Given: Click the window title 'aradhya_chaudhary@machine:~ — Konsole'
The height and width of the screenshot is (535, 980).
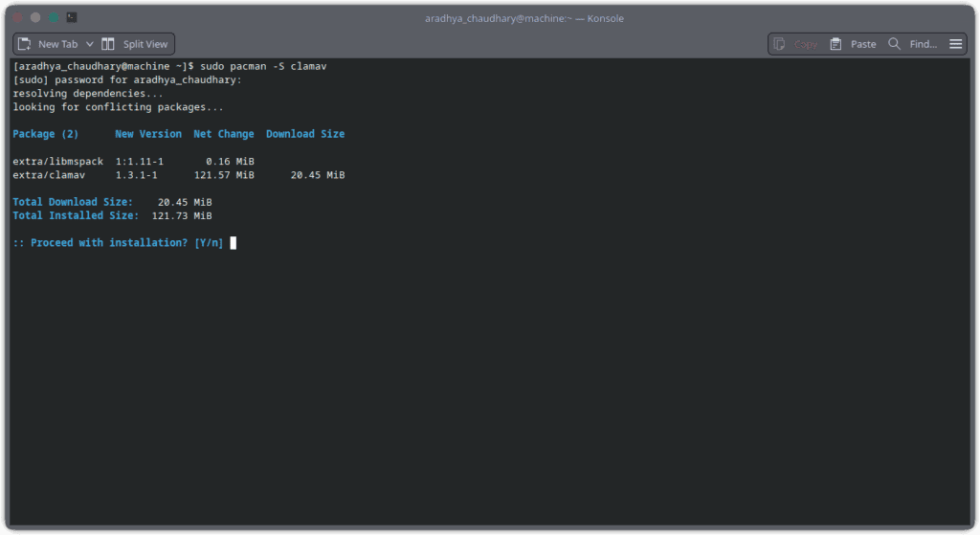Looking at the screenshot, I should pos(524,19).
